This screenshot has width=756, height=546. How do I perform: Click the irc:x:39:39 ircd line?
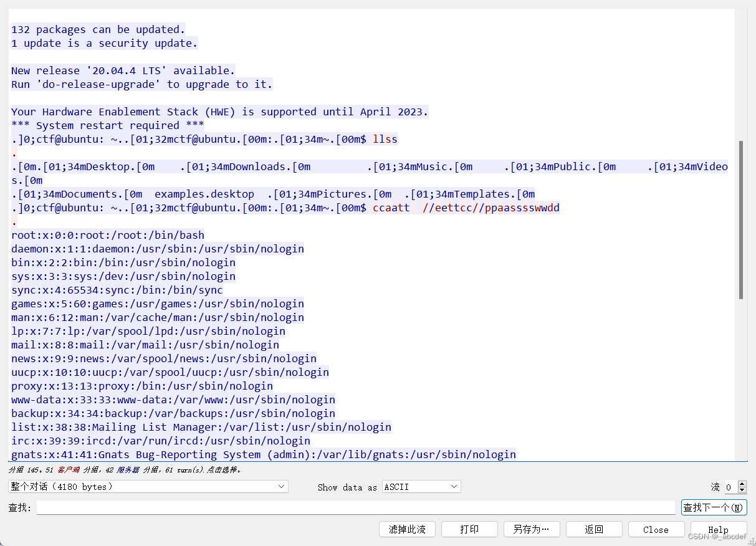click(x=161, y=441)
